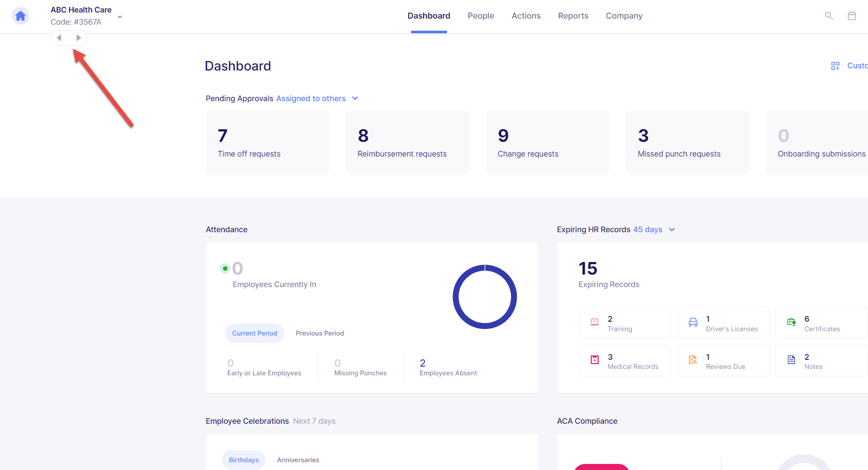Open Onboarding submissions card
The height and width of the screenshot is (470, 868).
click(817, 143)
